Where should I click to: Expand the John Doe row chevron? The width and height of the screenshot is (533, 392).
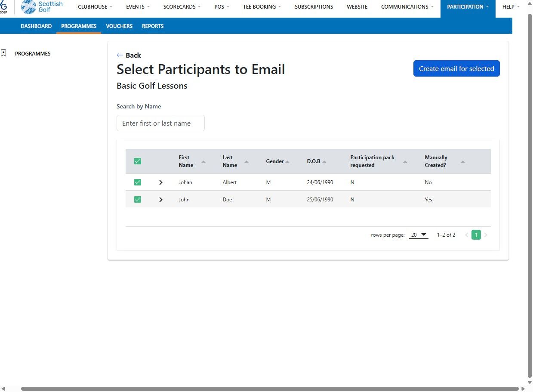click(161, 200)
